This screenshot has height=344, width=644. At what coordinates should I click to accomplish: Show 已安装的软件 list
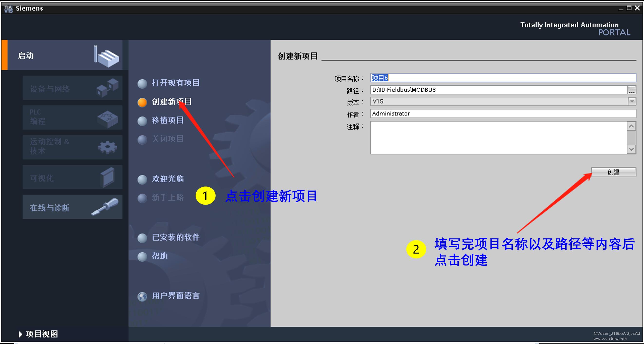point(176,237)
